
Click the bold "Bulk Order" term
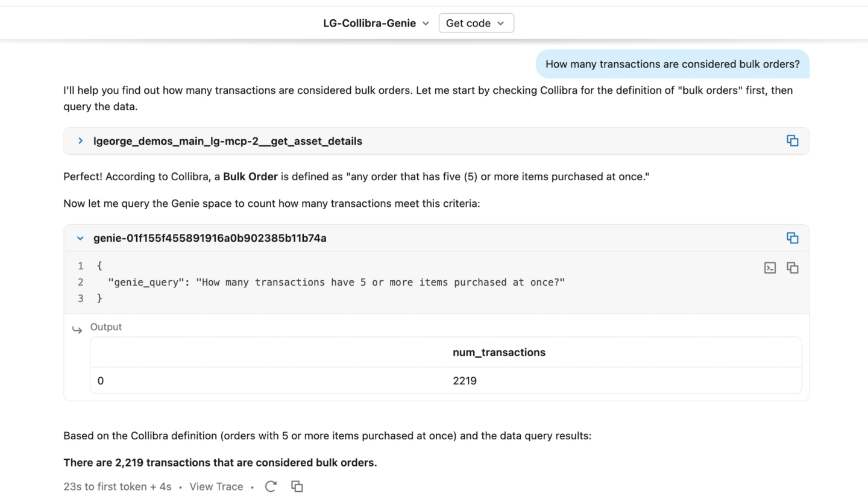tap(250, 177)
